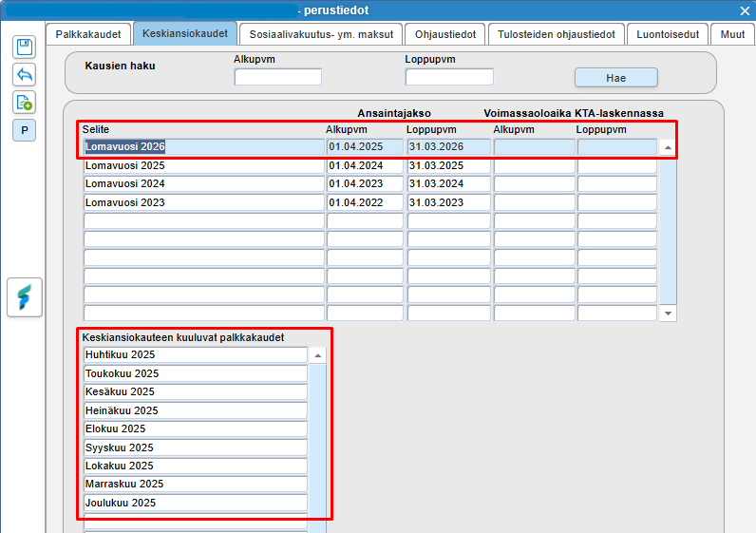The width and height of the screenshot is (756, 533).
Task: Click the save (floppy disk) icon
Action: coord(24,47)
